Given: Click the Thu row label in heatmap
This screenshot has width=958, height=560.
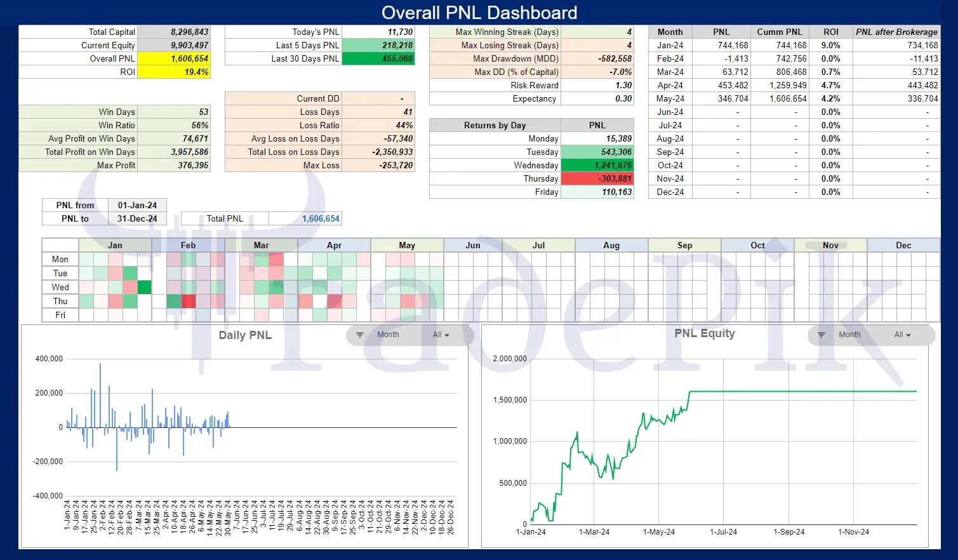Looking at the screenshot, I should pyautogui.click(x=60, y=301).
